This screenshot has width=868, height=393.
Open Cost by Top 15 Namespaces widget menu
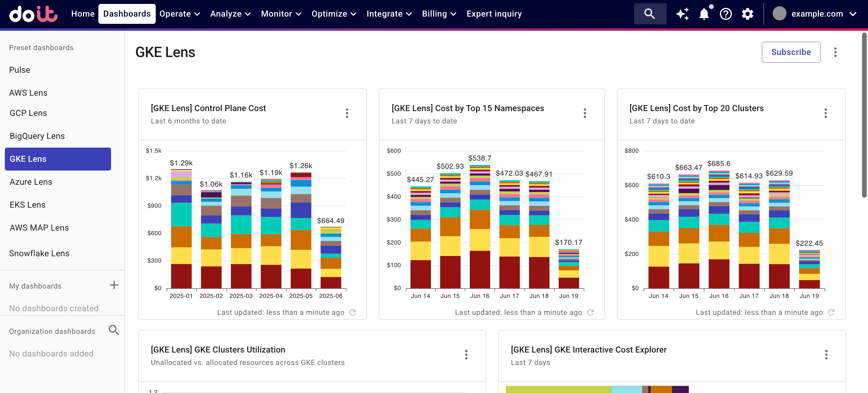point(585,113)
